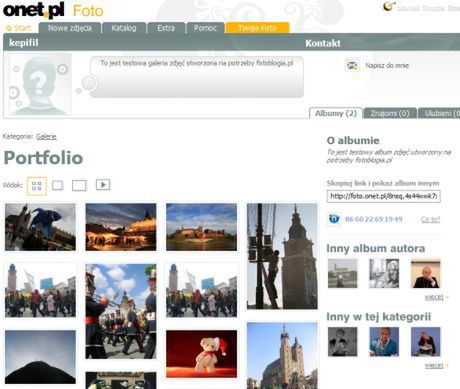Open the grayscale portrait category thumbnail

coord(342,342)
